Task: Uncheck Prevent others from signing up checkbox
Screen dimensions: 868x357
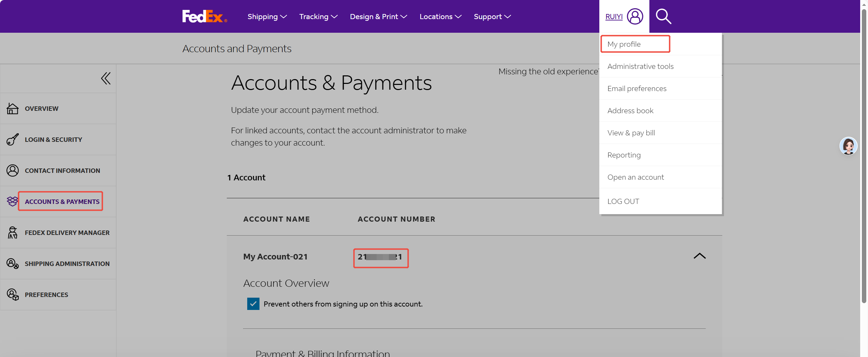Action: pyautogui.click(x=253, y=304)
